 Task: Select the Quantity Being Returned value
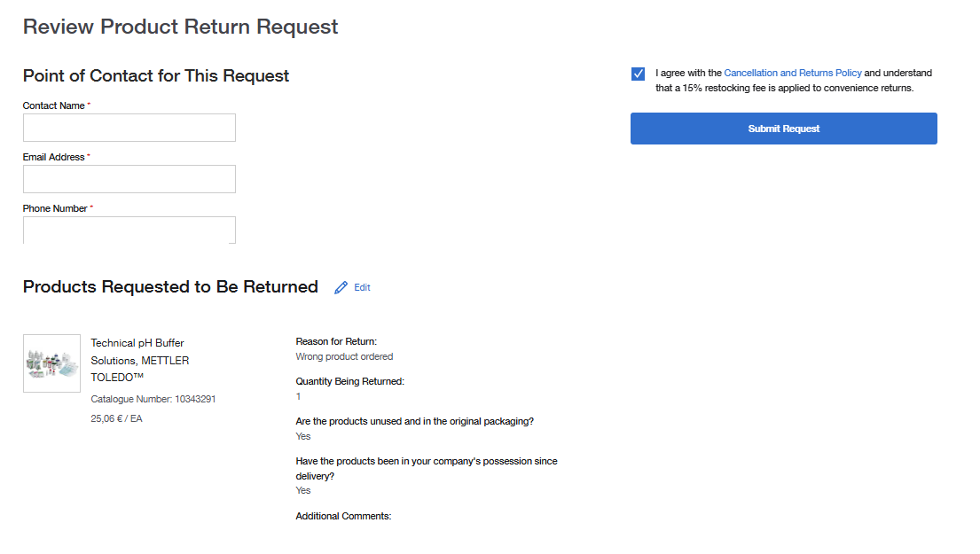click(298, 396)
